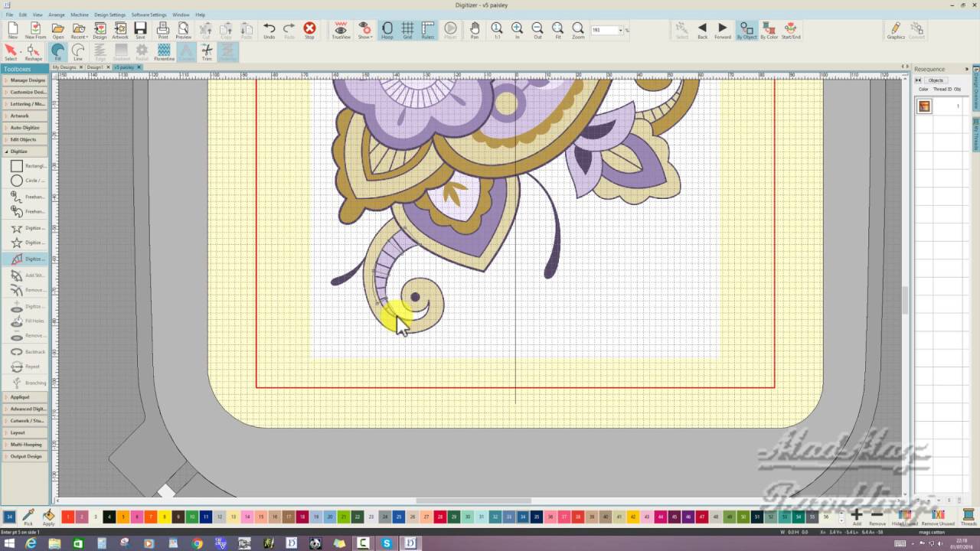
Task: Expand the Auto-Digitize toolbox
Action: tap(24, 128)
